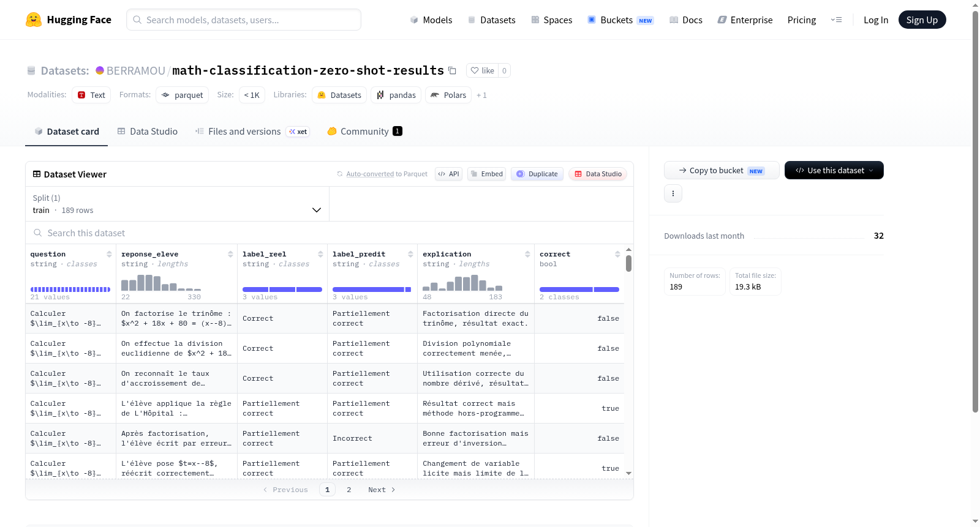980x527 pixels.
Task: Click the Sign Up button
Action: pos(922,20)
